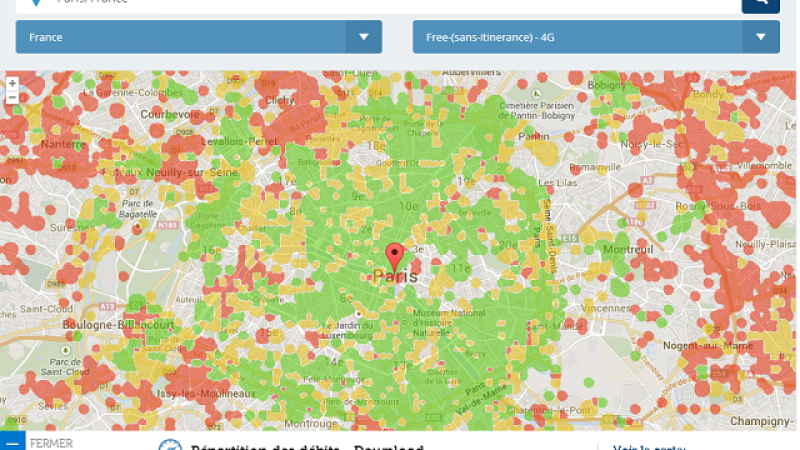
Task: Click the FERMER label
Action: [51, 443]
